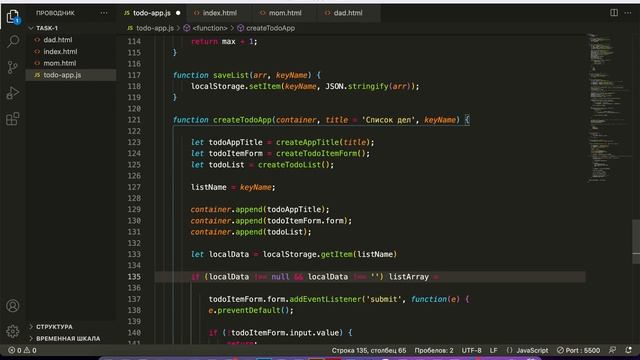Click 'saveList' function name on line 117
This screenshot has height=360, width=640.
point(231,75)
